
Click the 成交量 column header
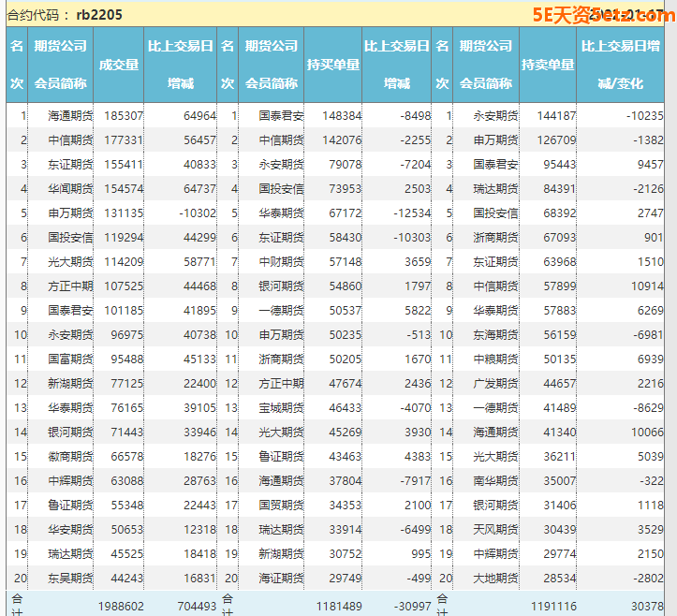(119, 65)
